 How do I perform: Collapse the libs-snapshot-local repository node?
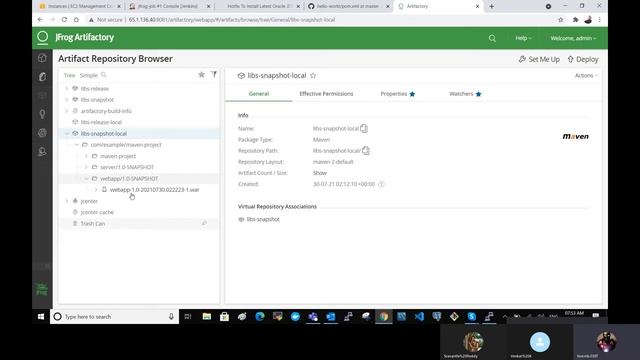pyautogui.click(x=67, y=133)
